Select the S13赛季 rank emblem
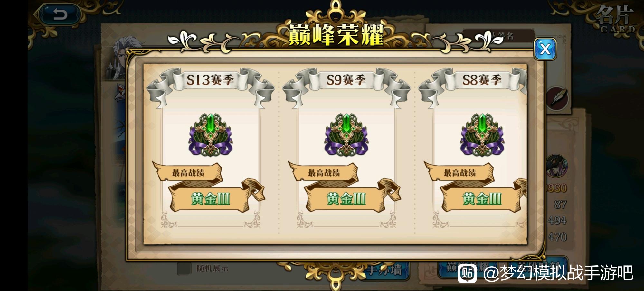 pos(210,135)
